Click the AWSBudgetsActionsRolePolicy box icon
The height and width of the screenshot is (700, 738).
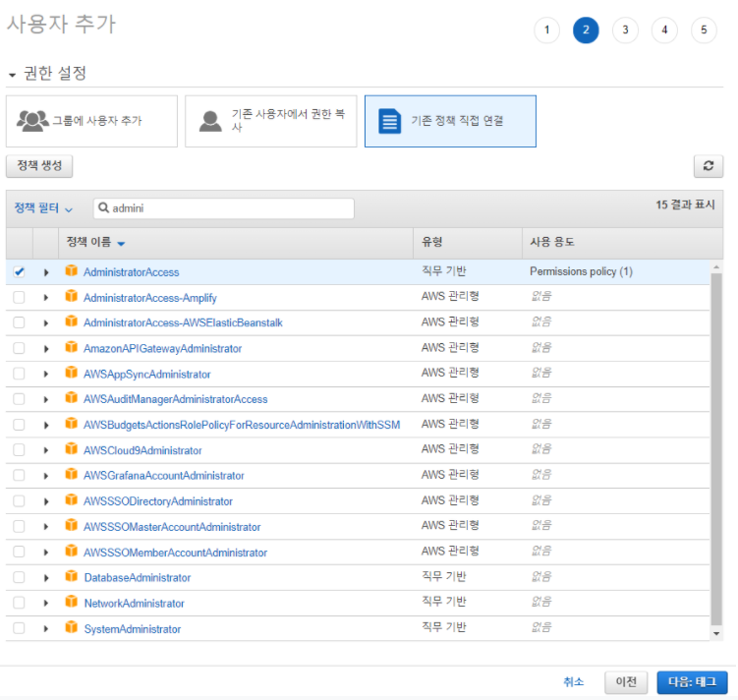click(72, 423)
